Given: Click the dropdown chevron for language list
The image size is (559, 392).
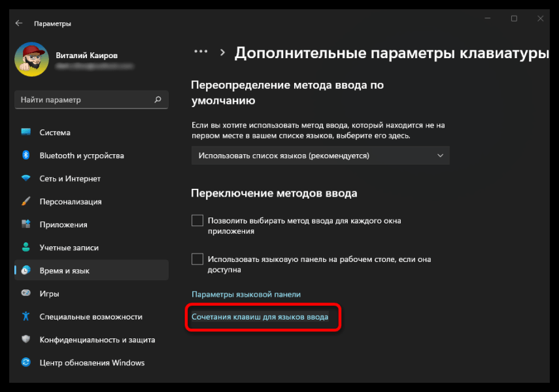Looking at the screenshot, I should coord(440,155).
